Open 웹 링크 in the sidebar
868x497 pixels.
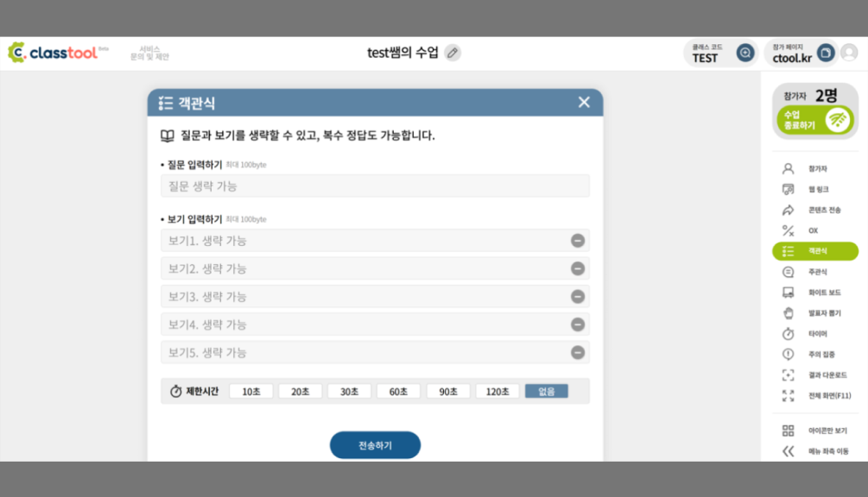814,189
